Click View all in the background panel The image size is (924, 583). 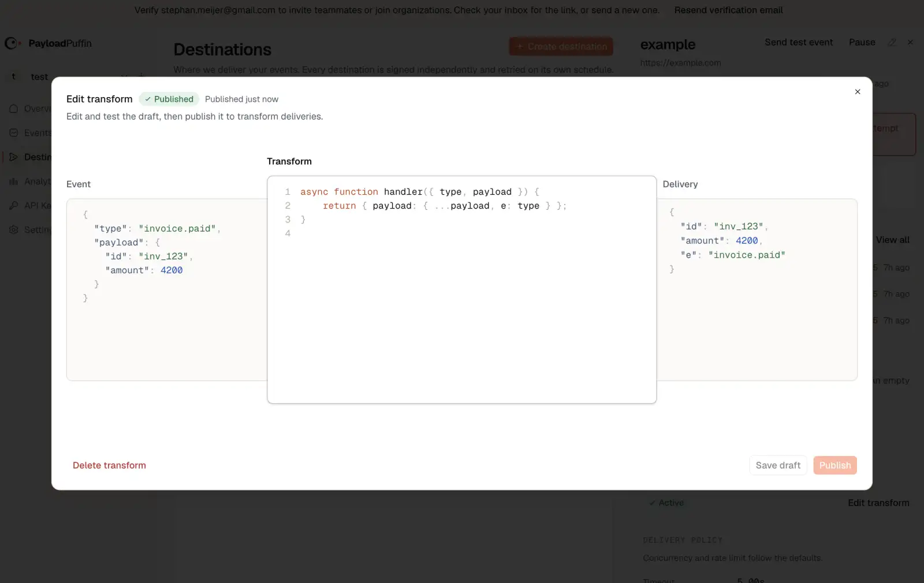pyautogui.click(x=892, y=240)
